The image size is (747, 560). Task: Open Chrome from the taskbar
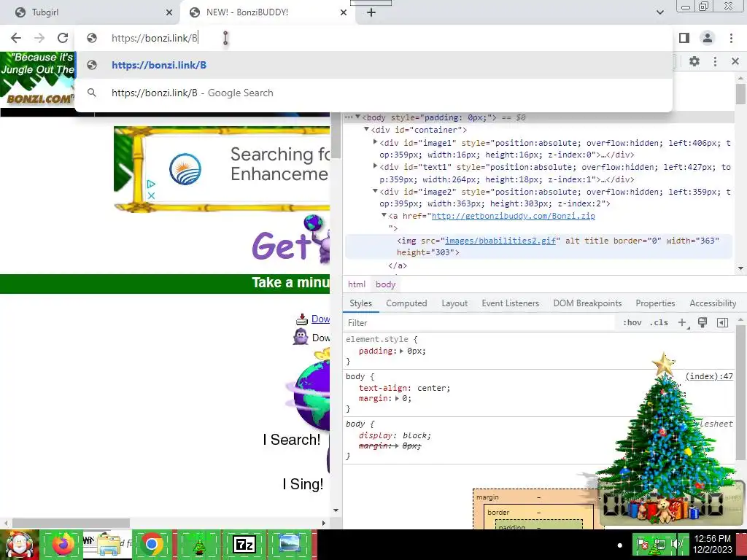[152, 544]
